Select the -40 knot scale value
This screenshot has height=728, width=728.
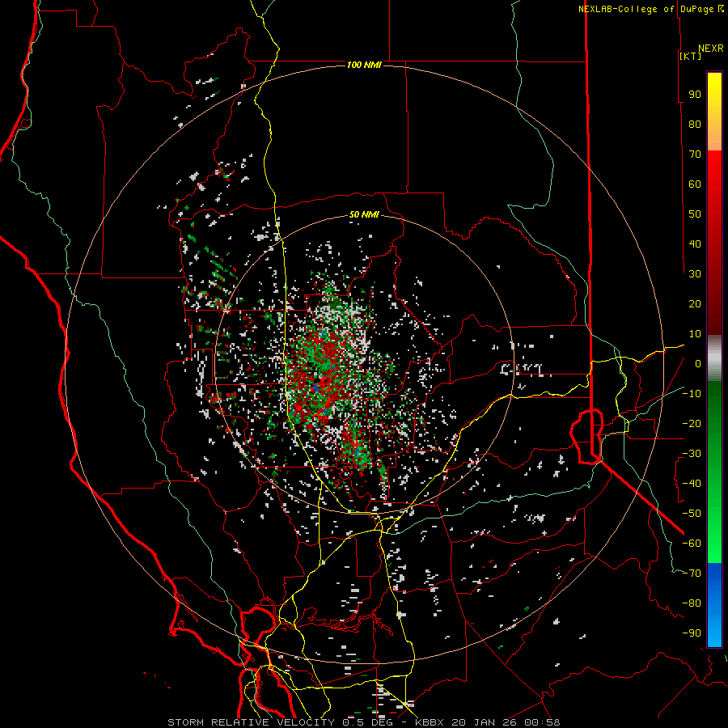[692, 484]
